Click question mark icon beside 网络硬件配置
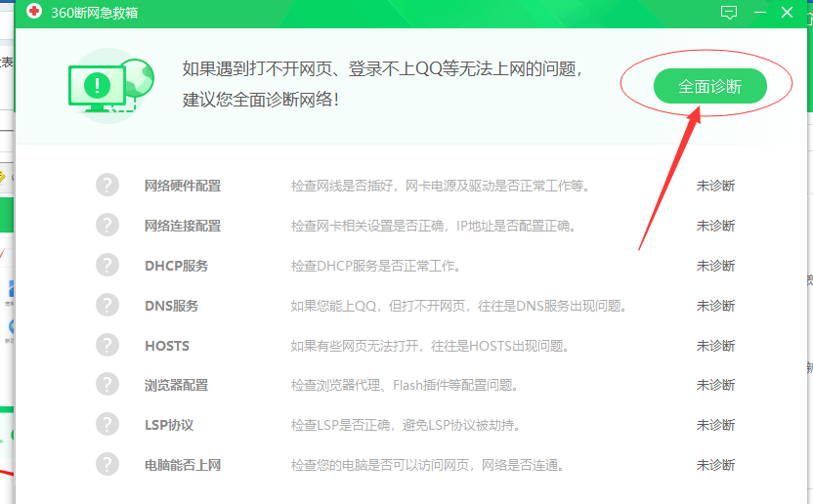 point(107,186)
